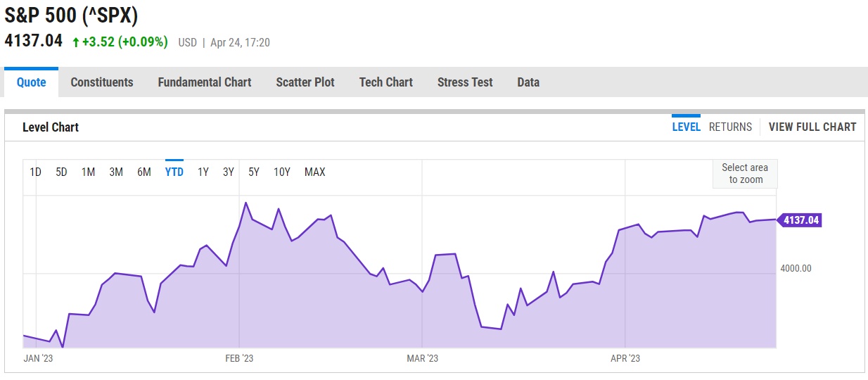Open the Data tab

528,82
